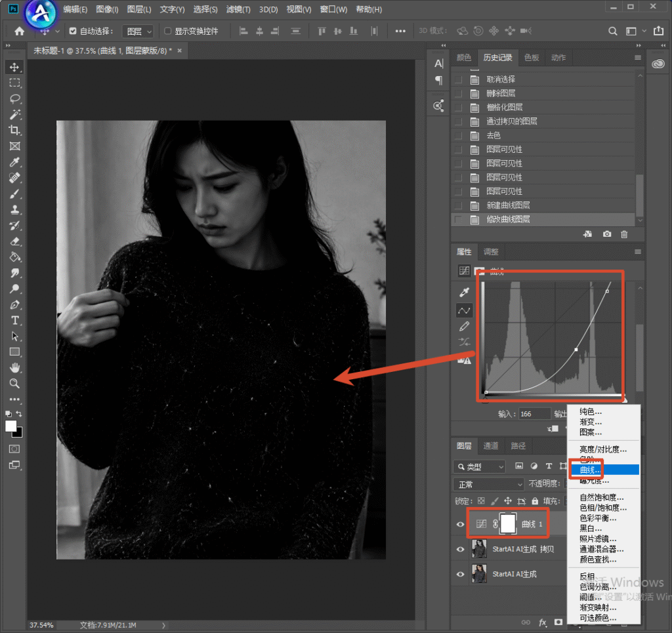Switch to the 通道 tab
The image size is (672, 633).
tap(491, 446)
